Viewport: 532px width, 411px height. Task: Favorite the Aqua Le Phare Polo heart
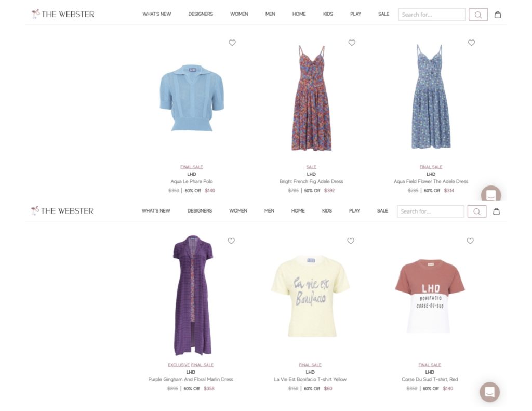tap(232, 43)
